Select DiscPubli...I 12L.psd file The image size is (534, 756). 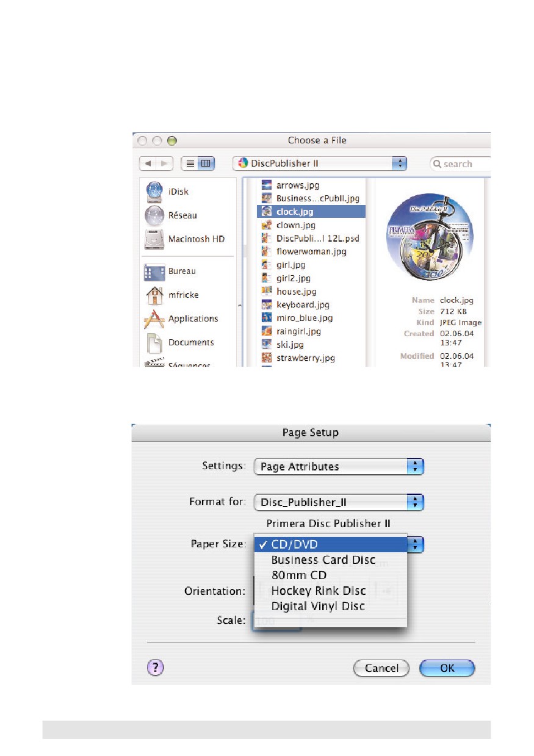[x=311, y=239]
